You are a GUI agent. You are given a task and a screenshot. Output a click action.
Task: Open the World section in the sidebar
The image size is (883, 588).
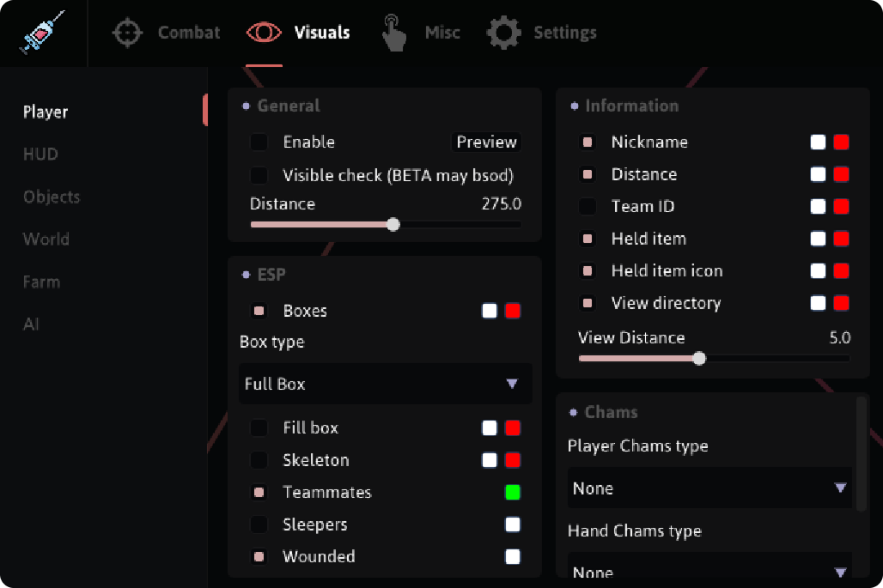click(x=46, y=239)
